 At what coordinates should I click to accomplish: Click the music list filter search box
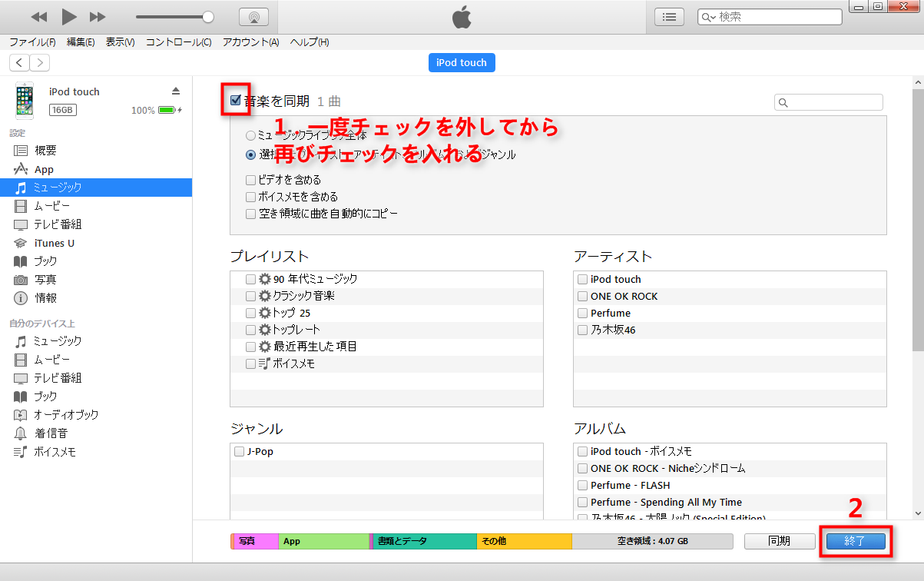829,102
